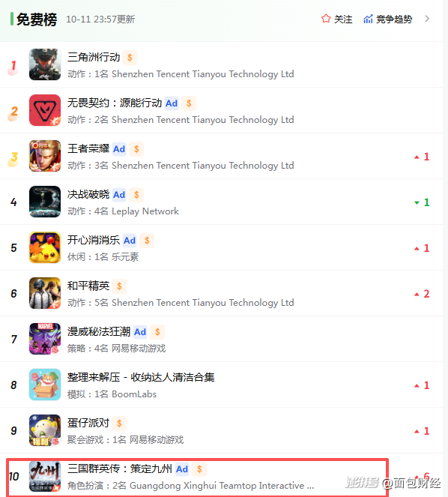Click the 免费榜 heading
This screenshot has height=497, width=448.
(37, 19)
